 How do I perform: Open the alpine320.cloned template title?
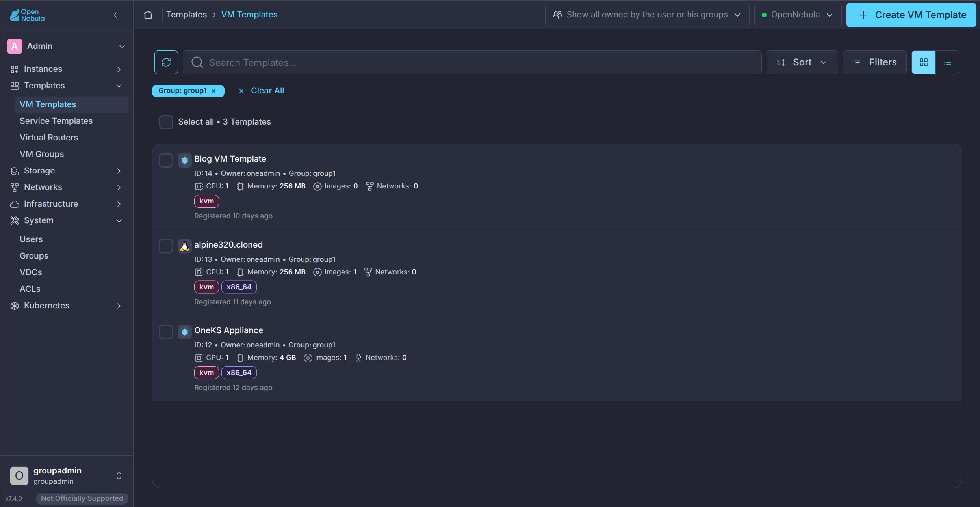(228, 245)
